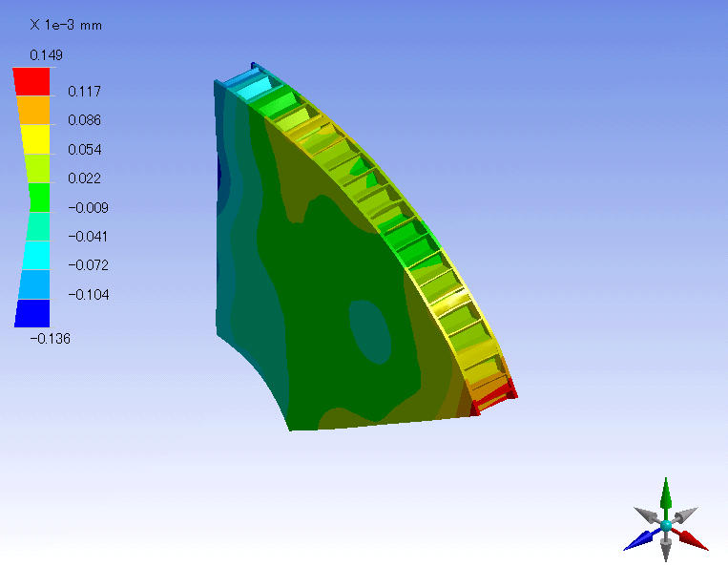Screen dimensions: 728x587
Task: Click the blue axis arrow of triad
Action: tap(642, 539)
